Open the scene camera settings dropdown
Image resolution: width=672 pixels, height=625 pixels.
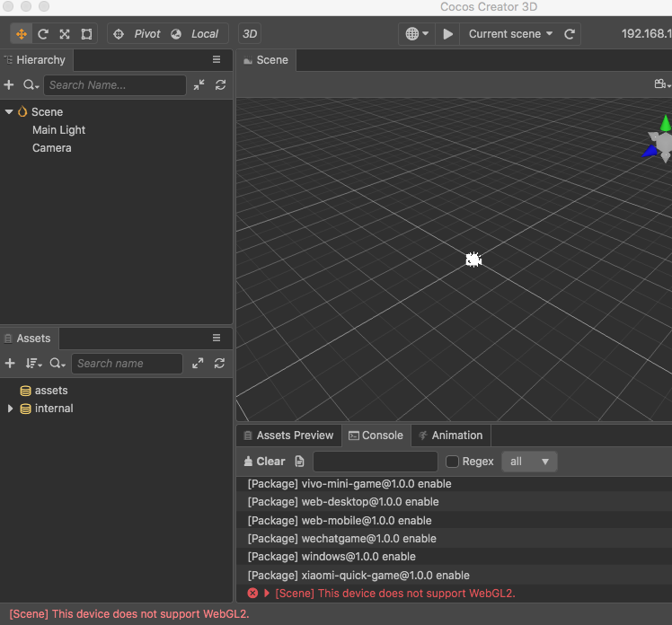[x=662, y=84]
